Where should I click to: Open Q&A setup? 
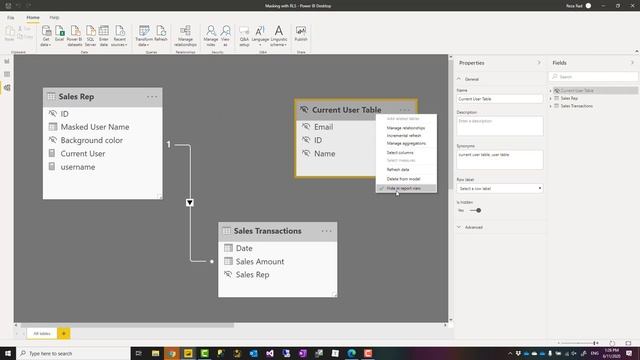coord(244,36)
